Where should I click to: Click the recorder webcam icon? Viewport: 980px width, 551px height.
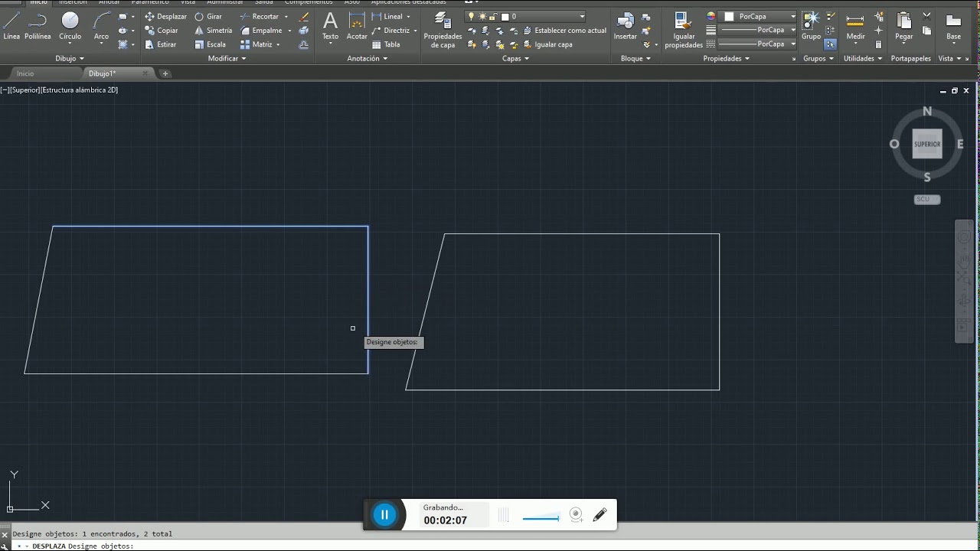pyautogui.click(x=576, y=515)
